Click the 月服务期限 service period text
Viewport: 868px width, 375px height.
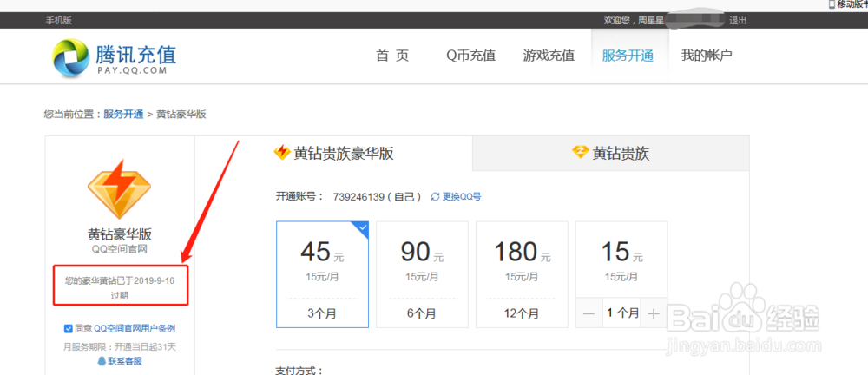click(x=120, y=347)
